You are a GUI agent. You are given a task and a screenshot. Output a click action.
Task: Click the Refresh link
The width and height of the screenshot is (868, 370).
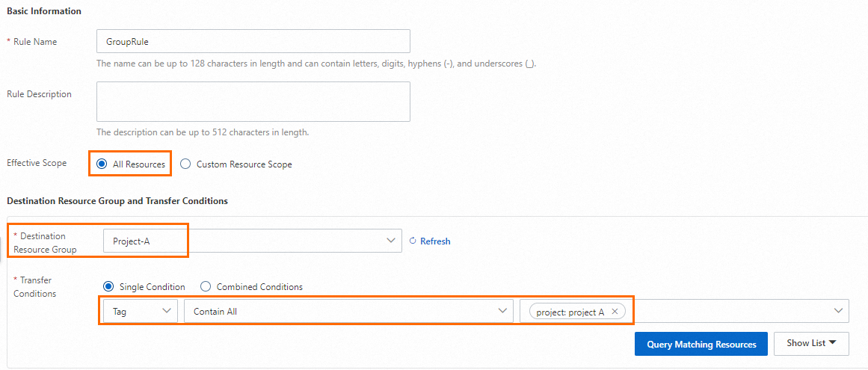[x=435, y=241]
